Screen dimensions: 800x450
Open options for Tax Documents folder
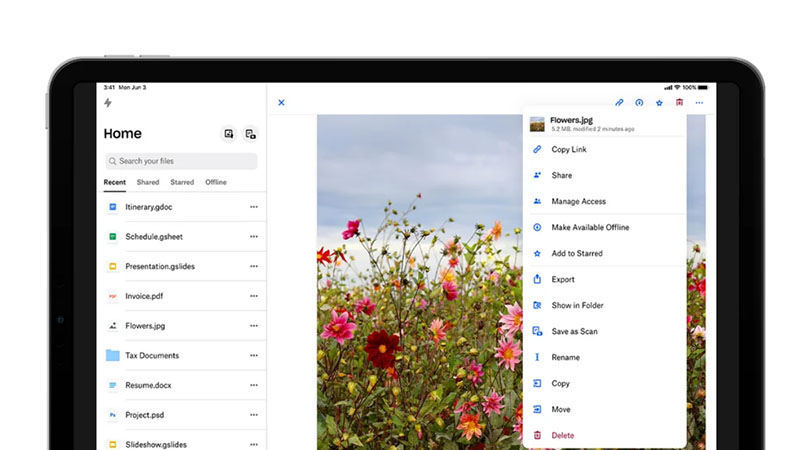(x=254, y=355)
